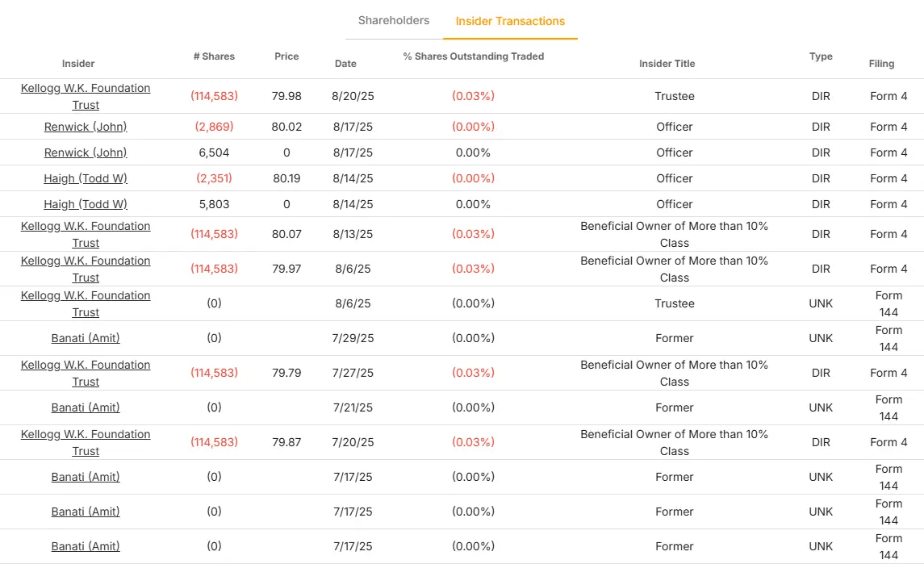This screenshot has width=924, height=564.
Task: Open Kellogg Foundation Trust link dated 8/13/25
Action: coord(86,234)
